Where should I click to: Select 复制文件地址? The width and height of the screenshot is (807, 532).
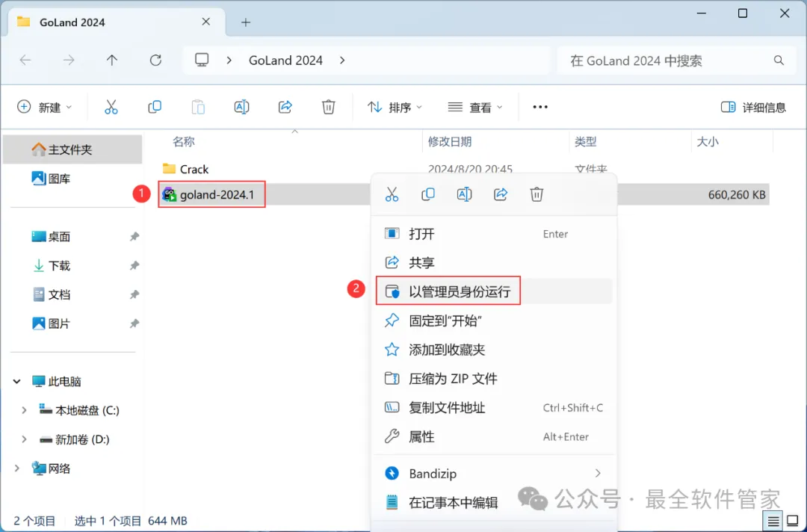pos(494,407)
